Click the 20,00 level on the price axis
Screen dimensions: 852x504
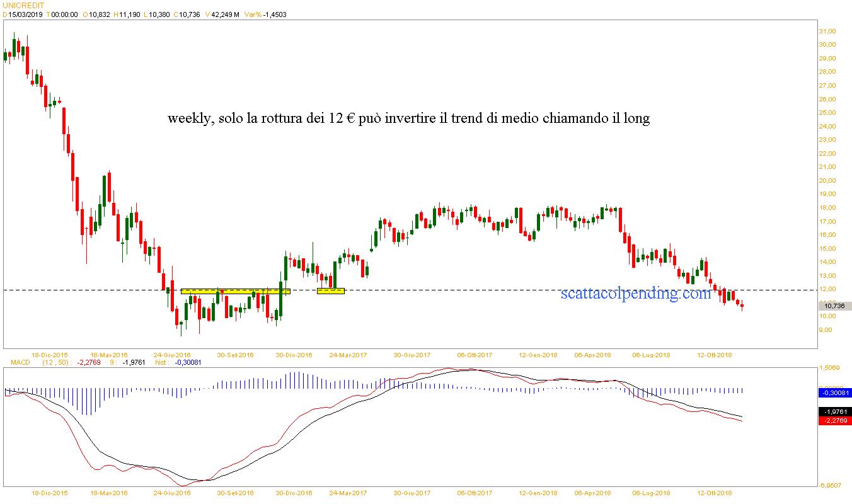826,180
